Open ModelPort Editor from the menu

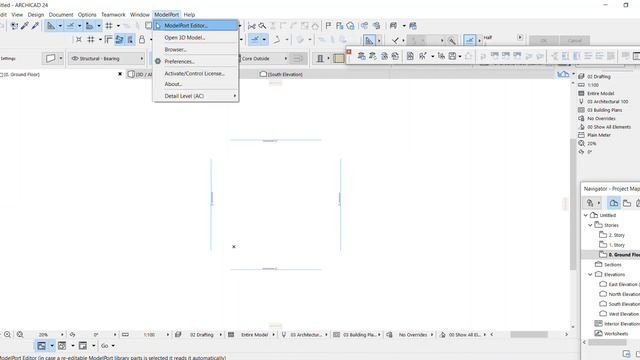coord(196,25)
